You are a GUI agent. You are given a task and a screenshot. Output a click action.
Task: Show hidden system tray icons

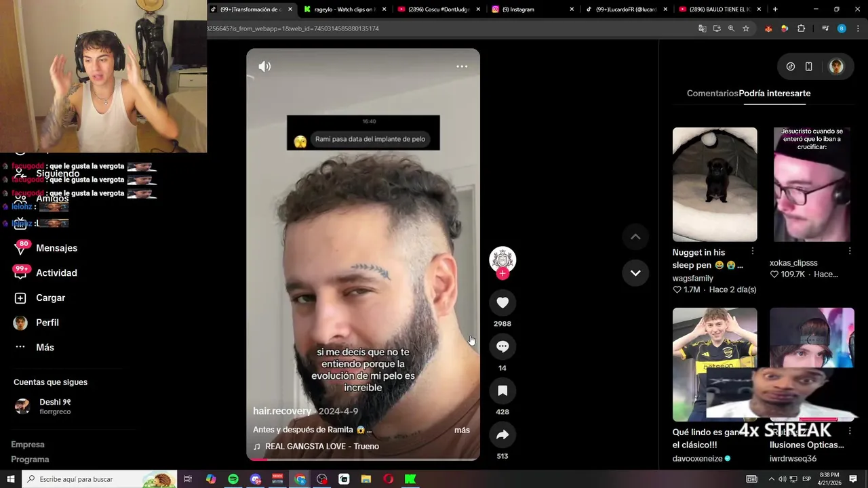pos(771,479)
